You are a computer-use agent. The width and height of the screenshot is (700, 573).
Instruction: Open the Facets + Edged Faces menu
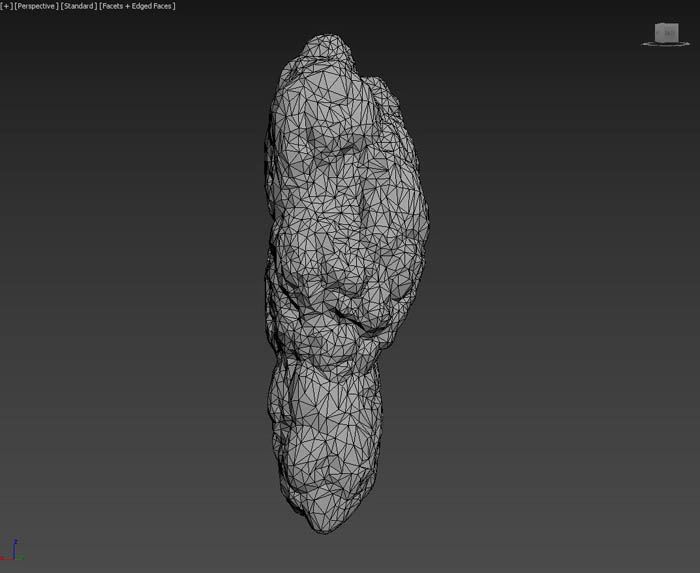(x=137, y=6)
